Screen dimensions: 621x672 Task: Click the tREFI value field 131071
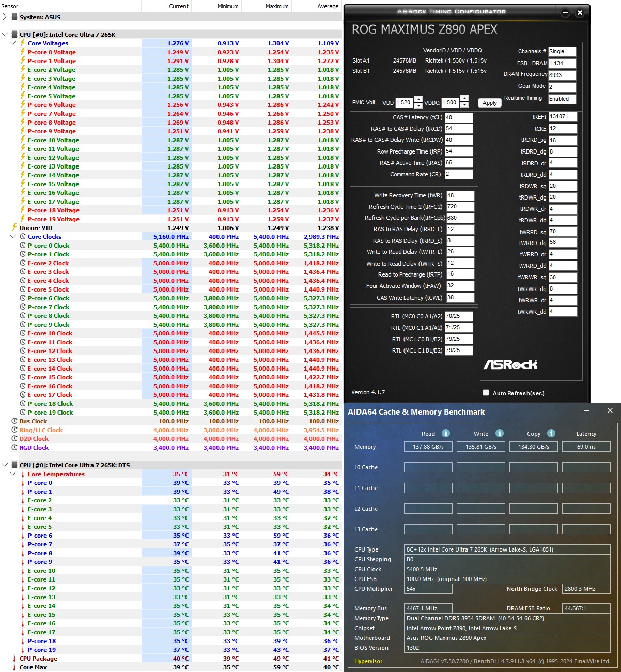click(563, 117)
